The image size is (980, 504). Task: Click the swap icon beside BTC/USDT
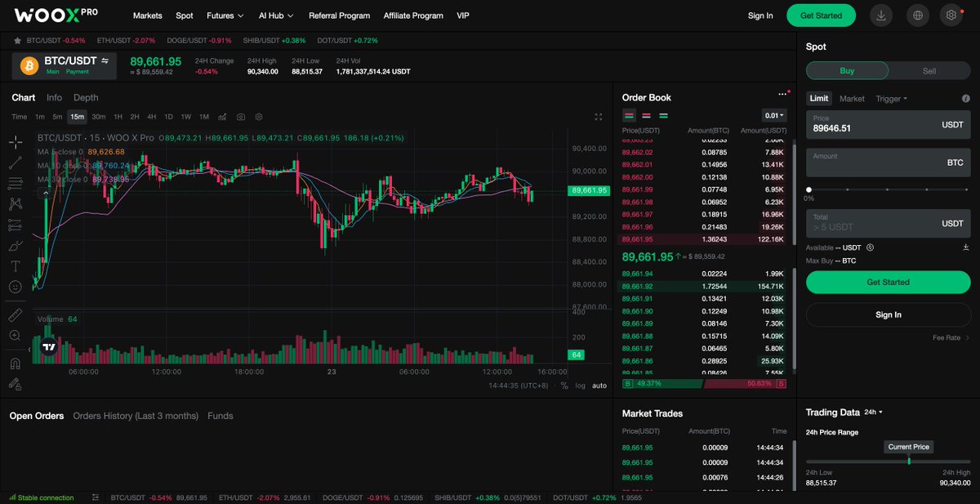click(x=105, y=60)
